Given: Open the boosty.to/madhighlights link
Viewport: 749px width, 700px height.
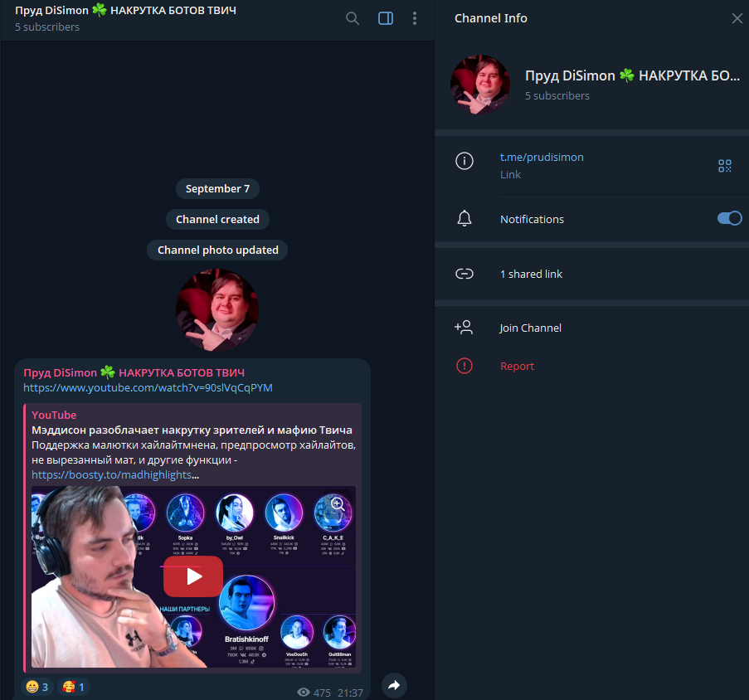Looking at the screenshot, I should (112, 474).
